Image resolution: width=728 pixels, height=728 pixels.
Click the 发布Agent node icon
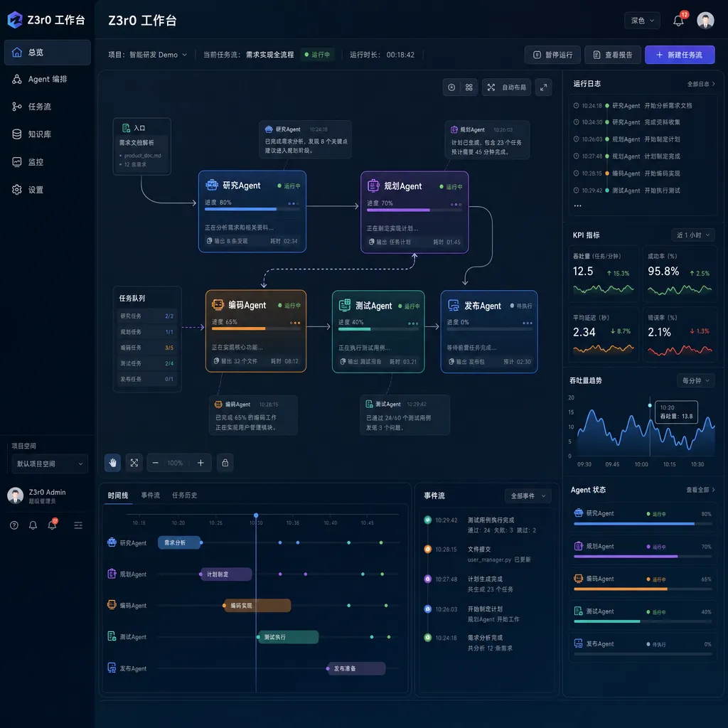point(453,305)
